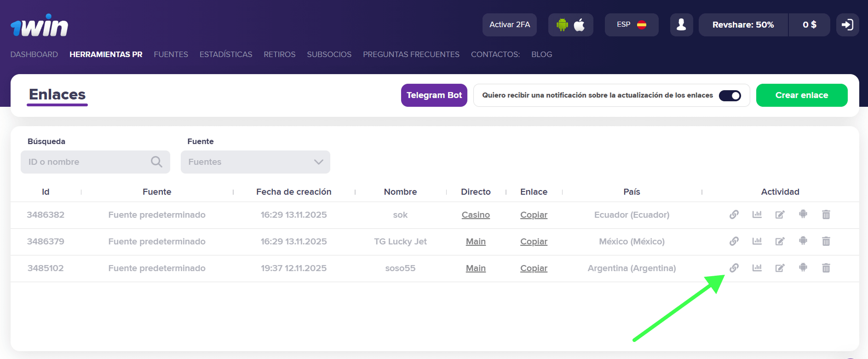Copy the link for sok row
Image resolution: width=868 pixels, height=359 pixels.
[x=534, y=215]
